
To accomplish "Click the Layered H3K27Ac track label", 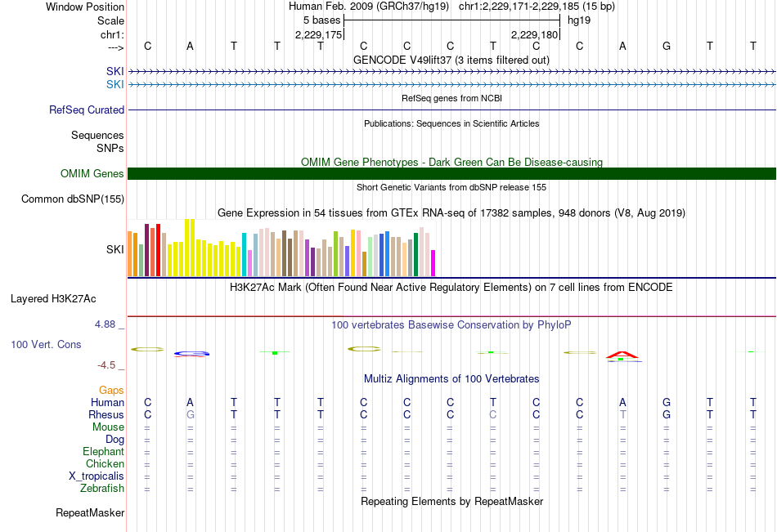I will pos(53,299).
